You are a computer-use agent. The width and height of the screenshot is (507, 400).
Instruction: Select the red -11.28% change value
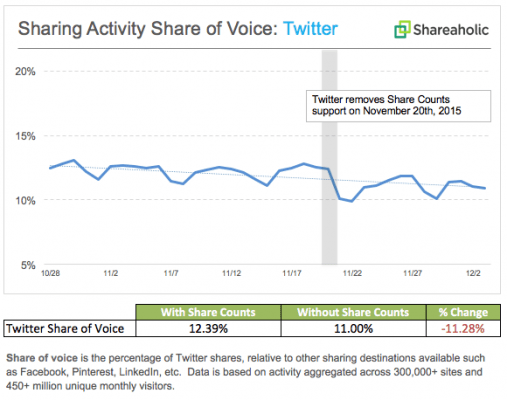click(463, 329)
